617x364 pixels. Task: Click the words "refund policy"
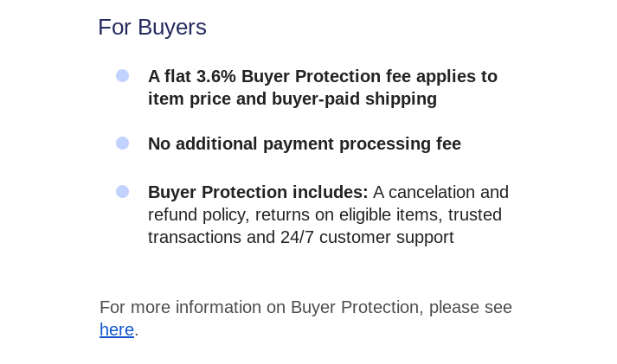pyautogui.click(x=199, y=215)
